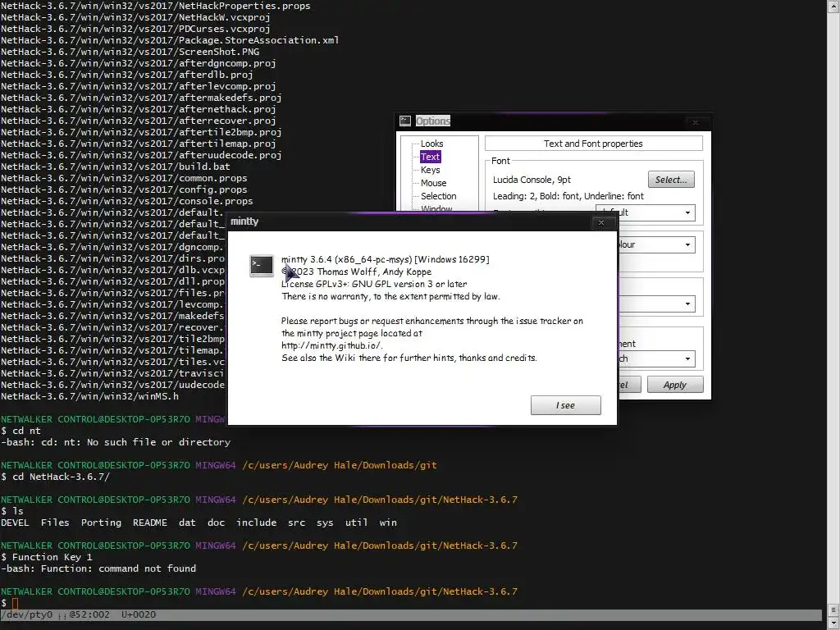Screen dimensions: 840x630
Task: Click the 'Package.StoreAssociation.xml' file line
Action: 170,40
